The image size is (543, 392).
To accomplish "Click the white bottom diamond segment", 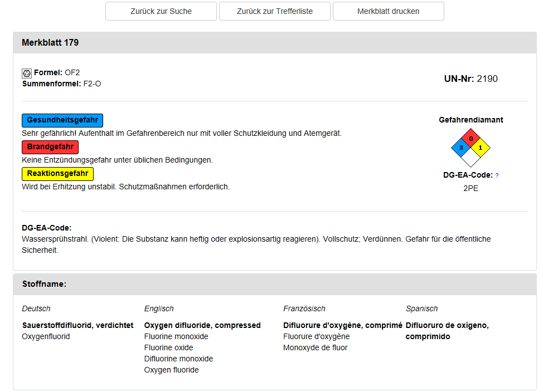I will coord(471,158).
